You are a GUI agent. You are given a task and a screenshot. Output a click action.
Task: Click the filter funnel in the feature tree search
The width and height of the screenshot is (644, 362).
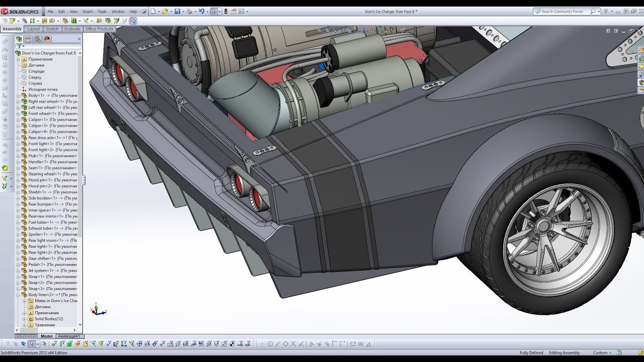tap(18, 46)
